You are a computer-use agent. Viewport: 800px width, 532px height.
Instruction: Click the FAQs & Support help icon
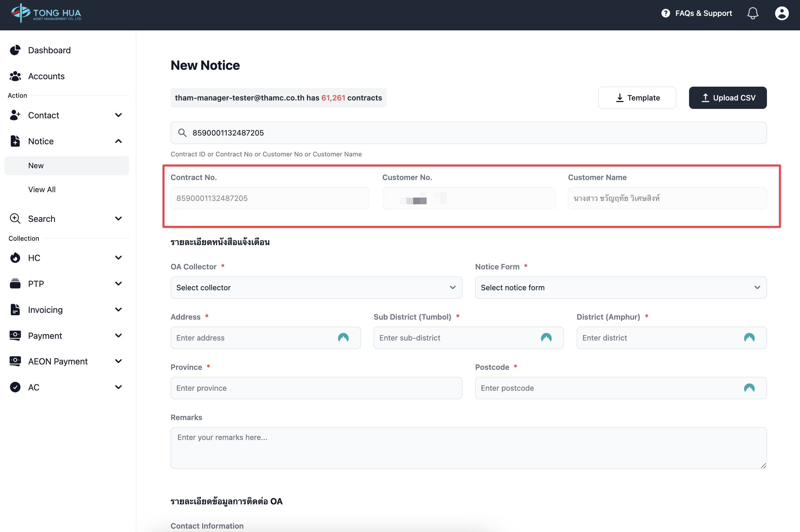[665, 13]
